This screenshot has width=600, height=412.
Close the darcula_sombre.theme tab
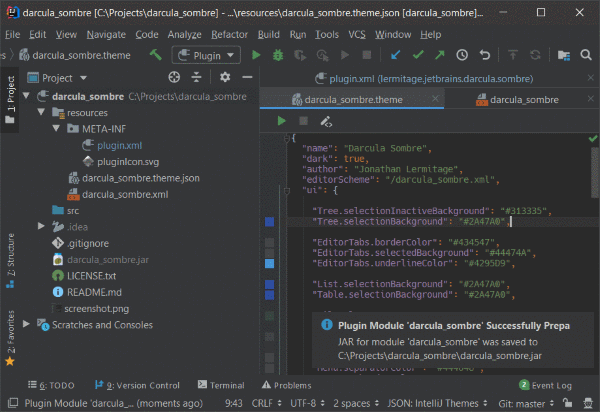click(435, 99)
